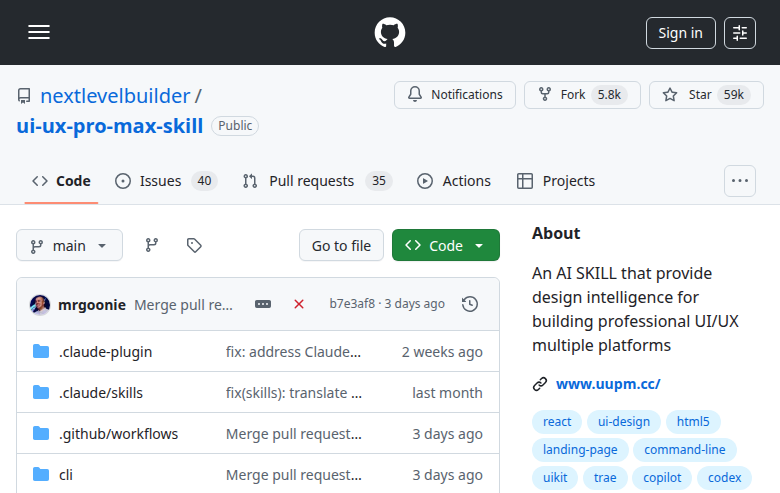Open the commit history clock icon

tap(470, 304)
